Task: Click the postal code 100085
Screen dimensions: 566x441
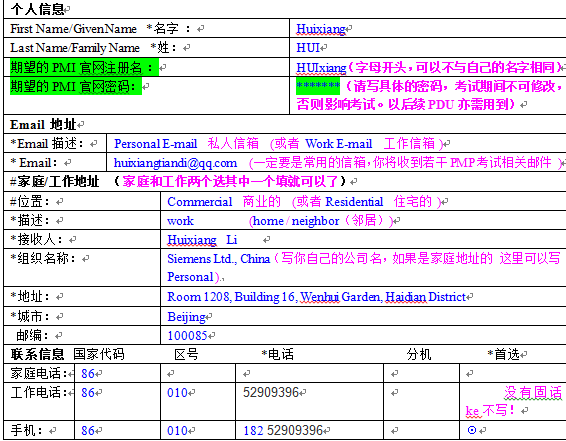Action: point(187,336)
